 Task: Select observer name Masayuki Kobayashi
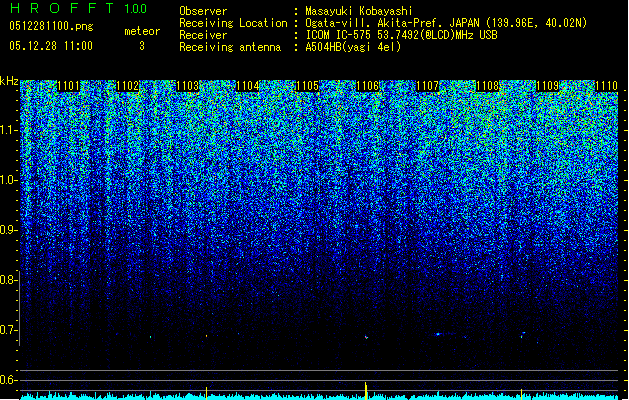tap(359, 11)
